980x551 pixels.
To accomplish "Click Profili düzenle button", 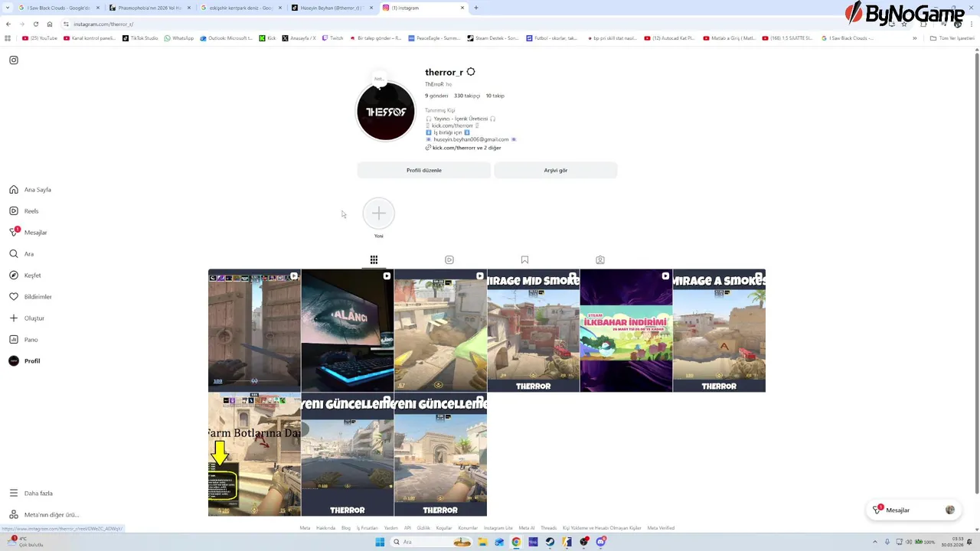I will pos(423,171).
